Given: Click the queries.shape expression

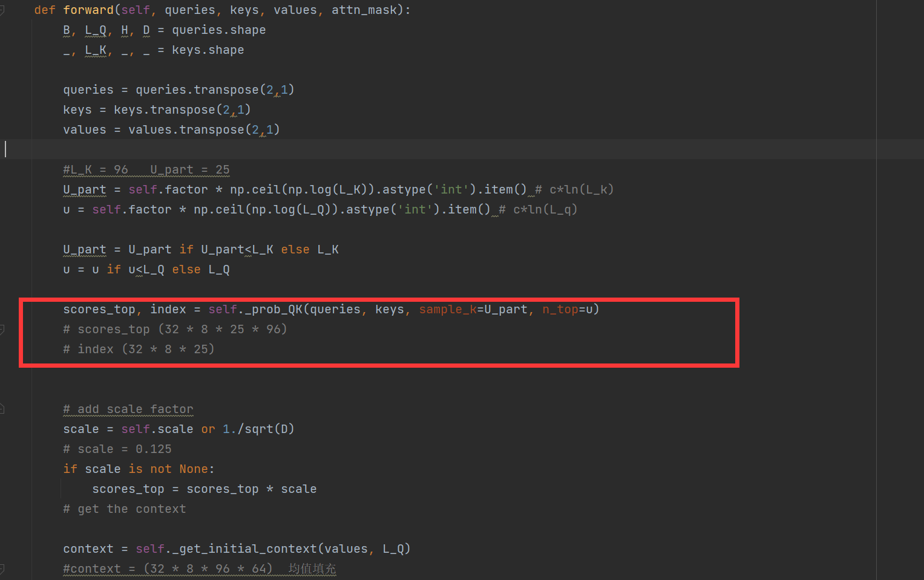Looking at the screenshot, I should (x=218, y=30).
